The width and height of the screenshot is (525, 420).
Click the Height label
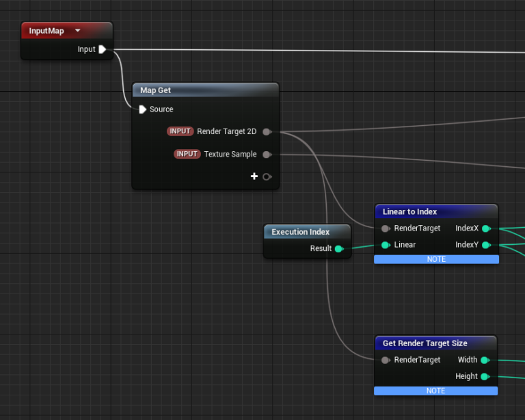tap(466, 376)
